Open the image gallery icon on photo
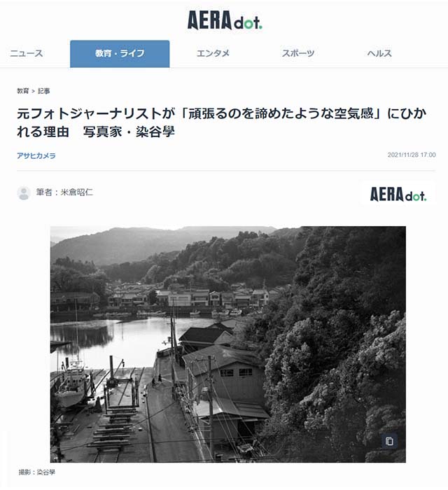The width and height of the screenshot is (448, 490). tap(389, 441)
